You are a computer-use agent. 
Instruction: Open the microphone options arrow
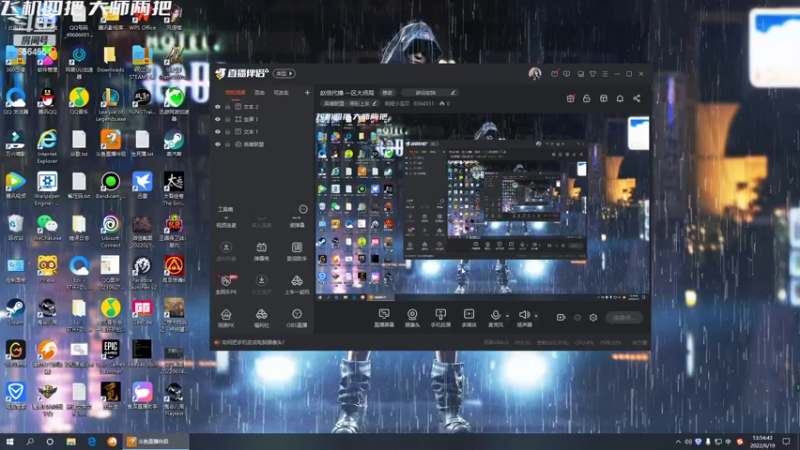tap(507, 316)
